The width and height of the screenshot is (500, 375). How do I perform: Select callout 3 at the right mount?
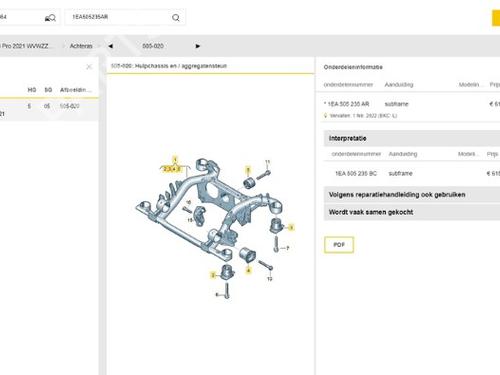(x=291, y=228)
